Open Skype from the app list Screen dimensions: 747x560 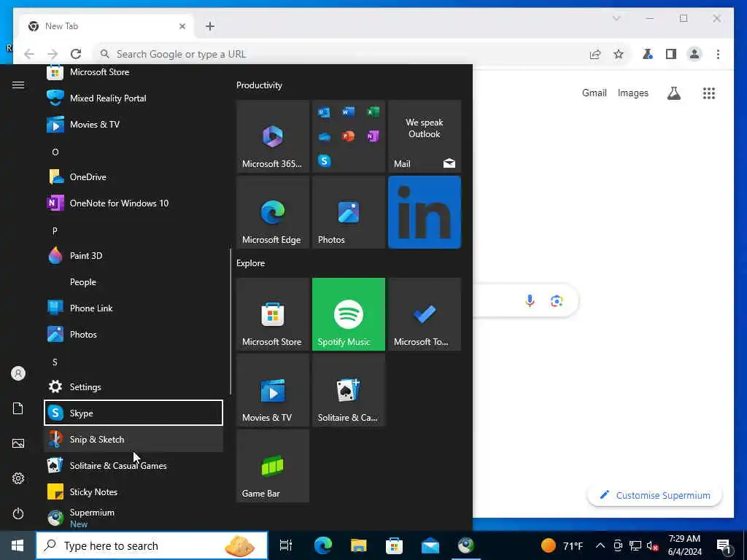pyautogui.click(x=133, y=413)
